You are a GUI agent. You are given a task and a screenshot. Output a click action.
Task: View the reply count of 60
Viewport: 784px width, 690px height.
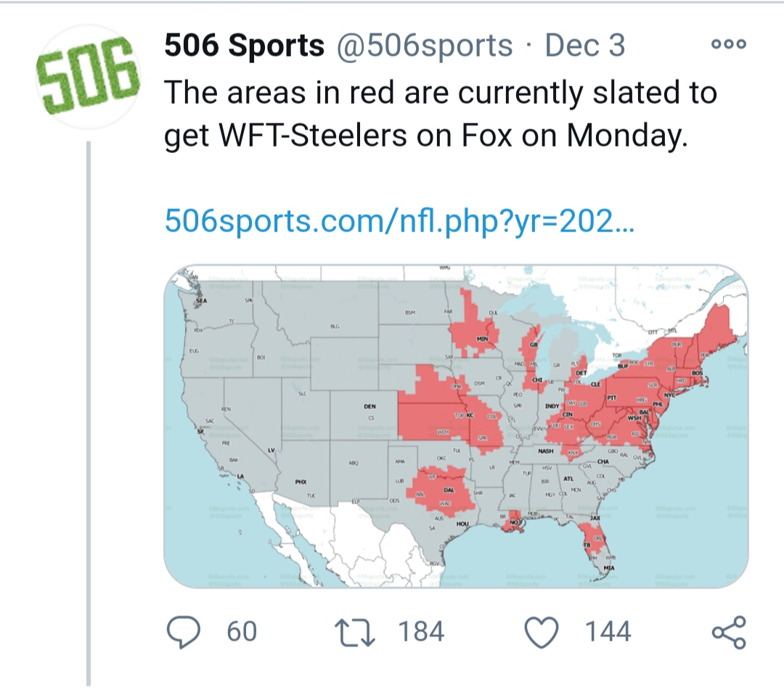pos(242,631)
